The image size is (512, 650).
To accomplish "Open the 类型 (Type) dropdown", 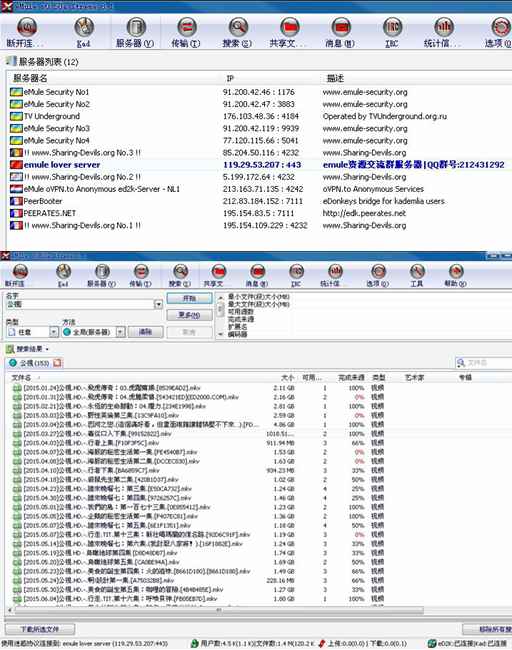I will pyautogui.click(x=54, y=332).
